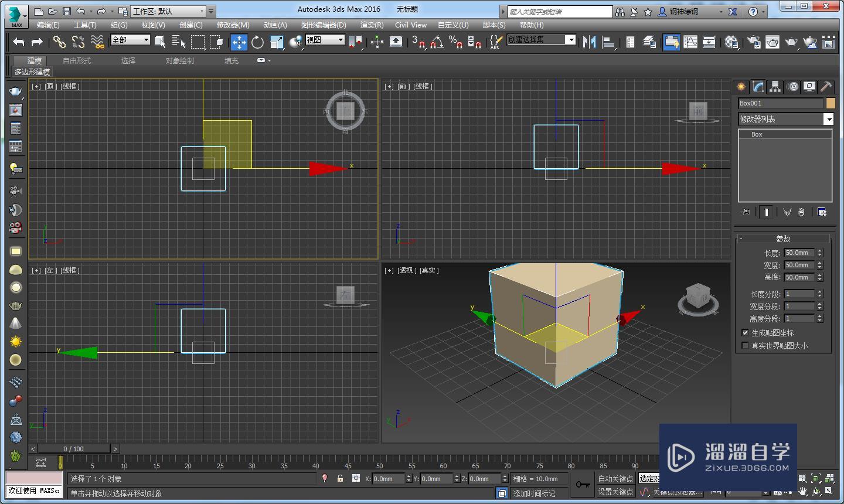Click the Mirror tool icon

[x=589, y=42]
